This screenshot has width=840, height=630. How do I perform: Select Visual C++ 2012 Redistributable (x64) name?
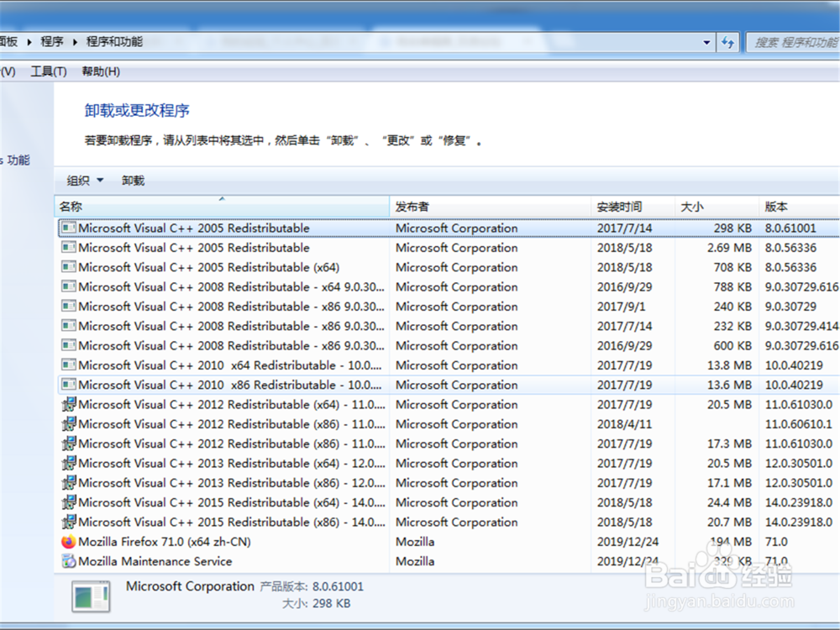(x=232, y=405)
